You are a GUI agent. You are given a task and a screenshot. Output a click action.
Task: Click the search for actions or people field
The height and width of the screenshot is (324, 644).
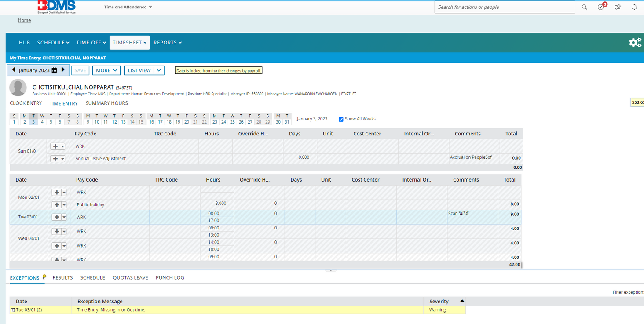click(x=504, y=7)
